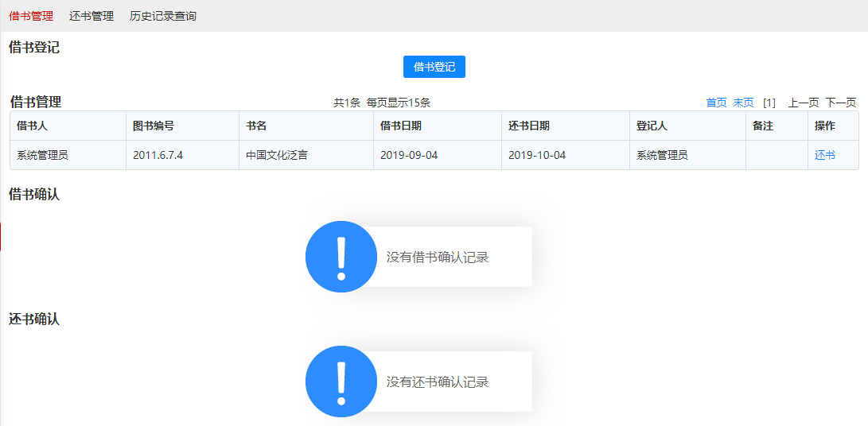
Task: Click the 还书 link in the table row
Action: point(825,155)
